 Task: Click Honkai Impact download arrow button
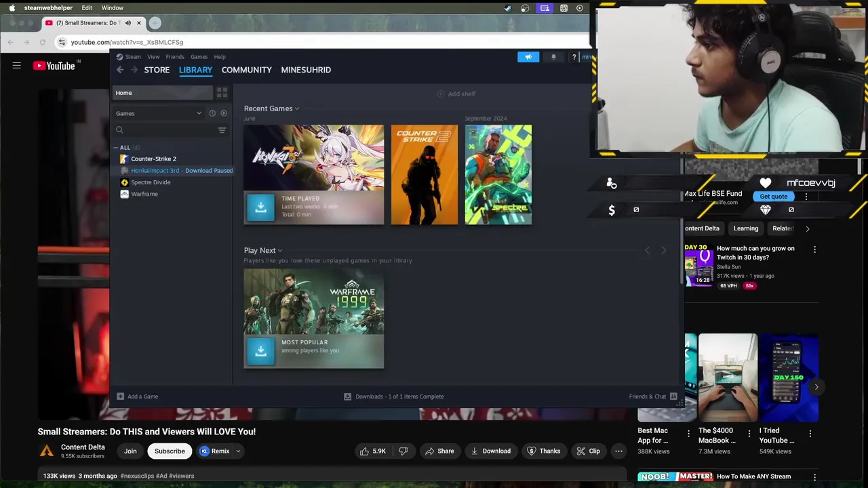[261, 207]
